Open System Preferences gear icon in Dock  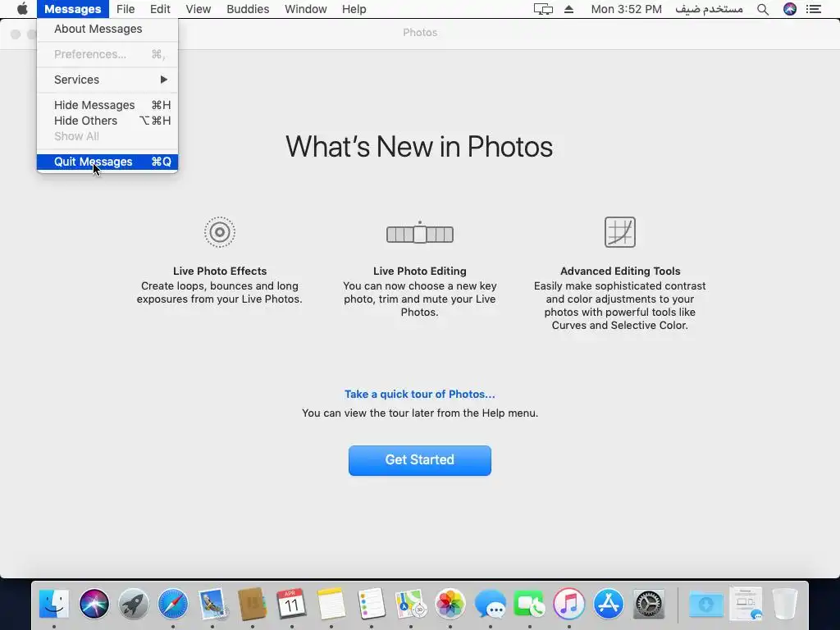tap(648, 604)
